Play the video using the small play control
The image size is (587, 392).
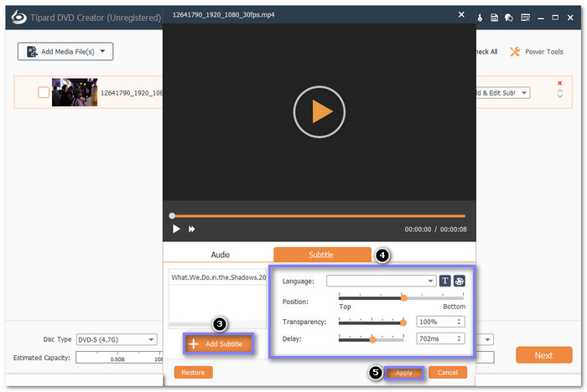coord(176,229)
